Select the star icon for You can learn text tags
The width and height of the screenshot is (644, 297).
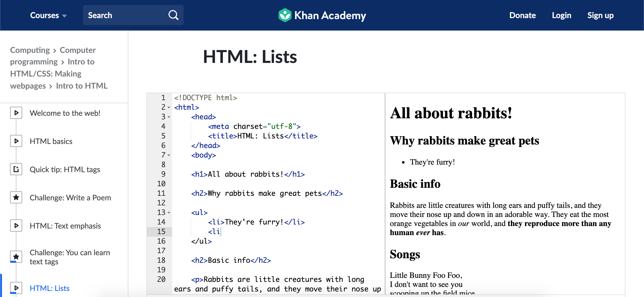pyautogui.click(x=16, y=256)
